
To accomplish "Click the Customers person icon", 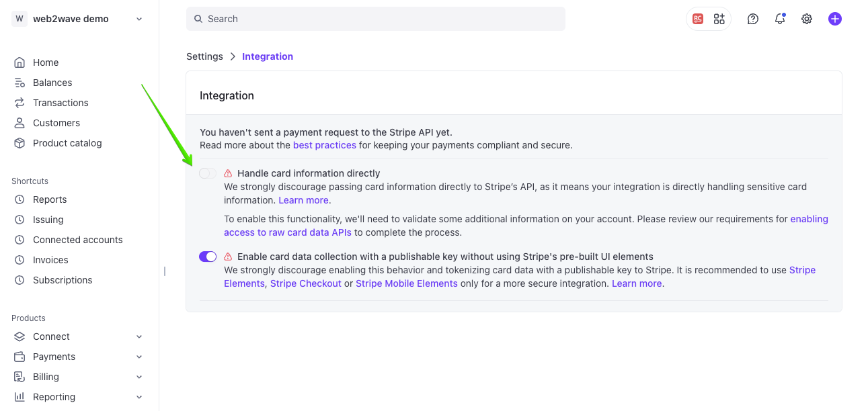I will pos(19,123).
